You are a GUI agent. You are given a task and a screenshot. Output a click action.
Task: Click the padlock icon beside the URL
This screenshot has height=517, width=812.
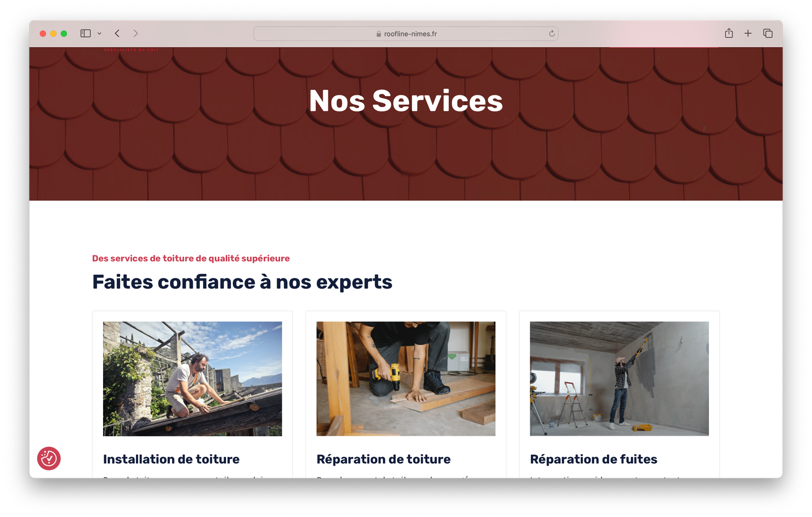coord(379,34)
